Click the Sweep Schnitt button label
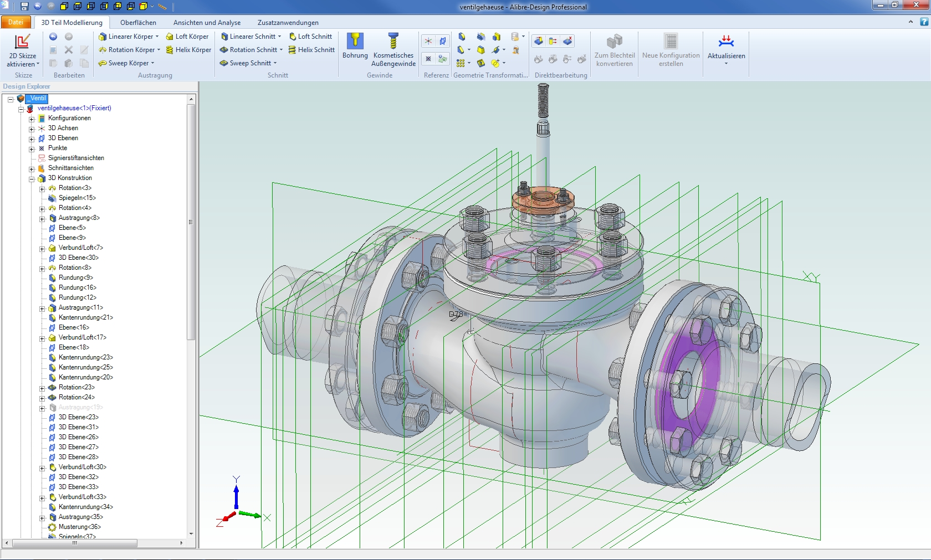The width and height of the screenshot is (931, 560). [x=250, y=63]
